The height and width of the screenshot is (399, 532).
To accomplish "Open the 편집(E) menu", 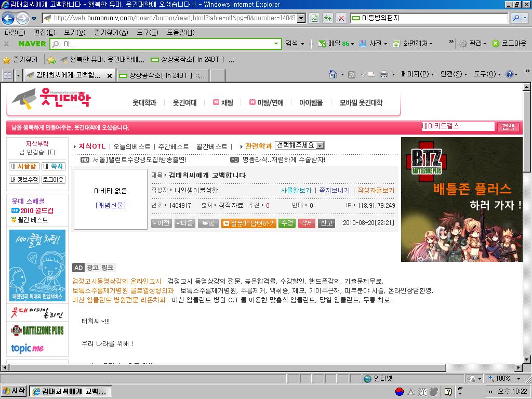I will (45, 33).
